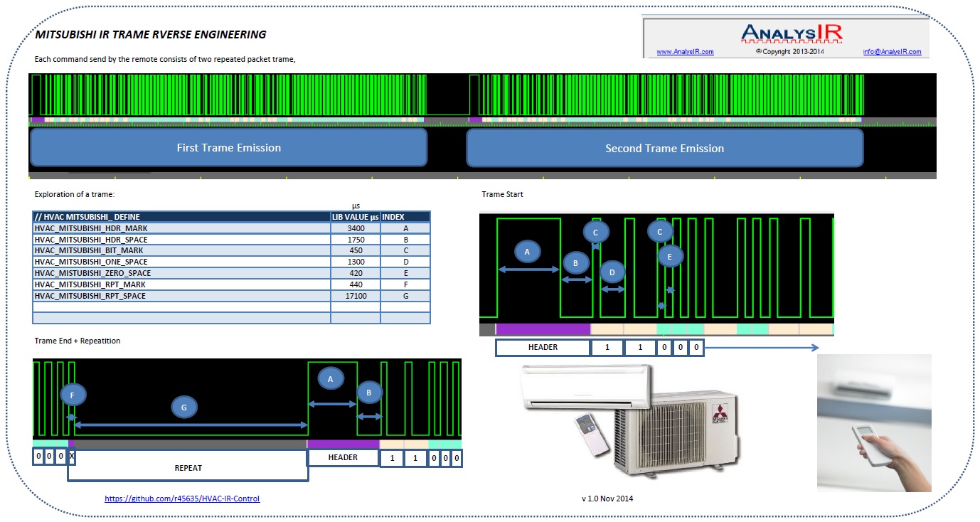
Task: Click the LIB VALUE µs column header
Action: click(356, 217)
